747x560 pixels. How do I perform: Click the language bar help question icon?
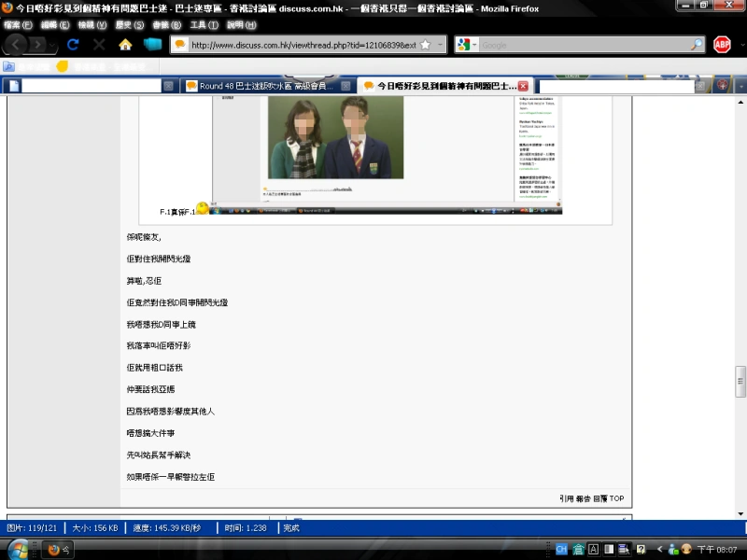641,550
